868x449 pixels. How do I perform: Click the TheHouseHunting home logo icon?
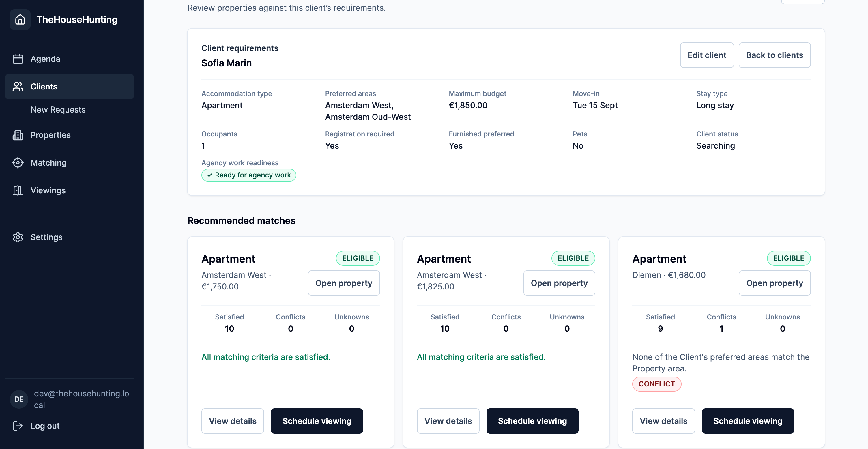(x=20, y=20)
